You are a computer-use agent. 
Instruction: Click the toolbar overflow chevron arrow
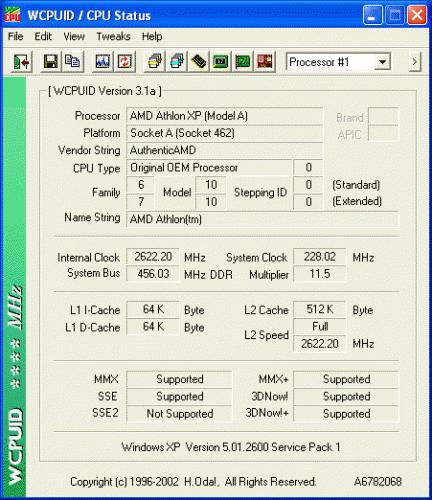pyautogui.click(x=414, y=62)
